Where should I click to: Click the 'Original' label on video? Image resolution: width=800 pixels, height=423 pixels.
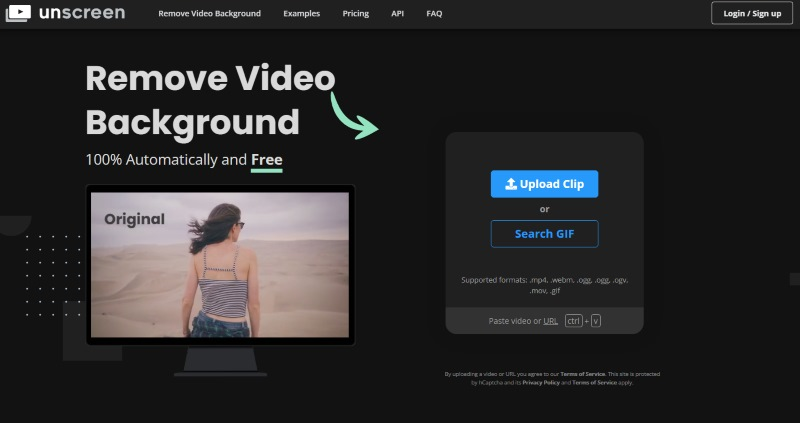tap(134, 219)
